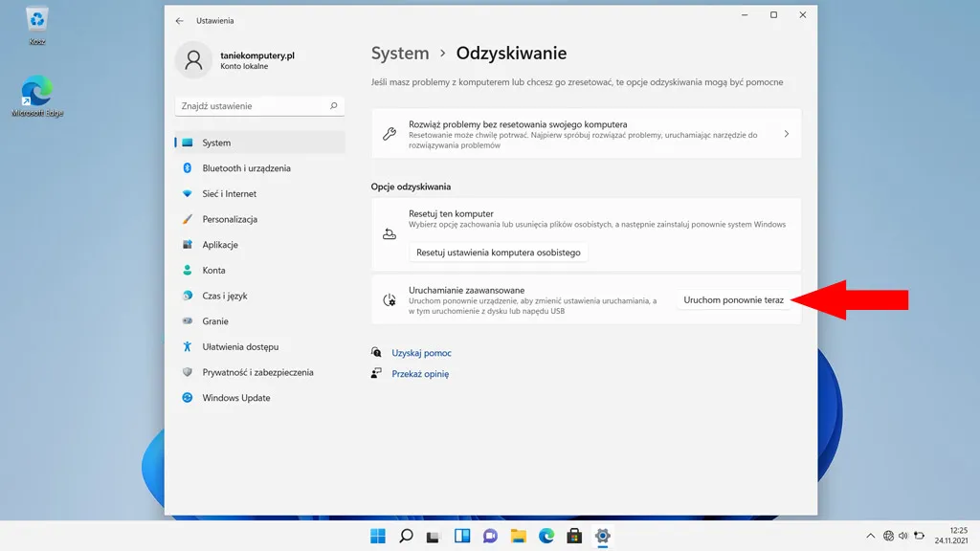Click the Resetuj ten komputer icon
980x551 pixels.
(390, 234)
